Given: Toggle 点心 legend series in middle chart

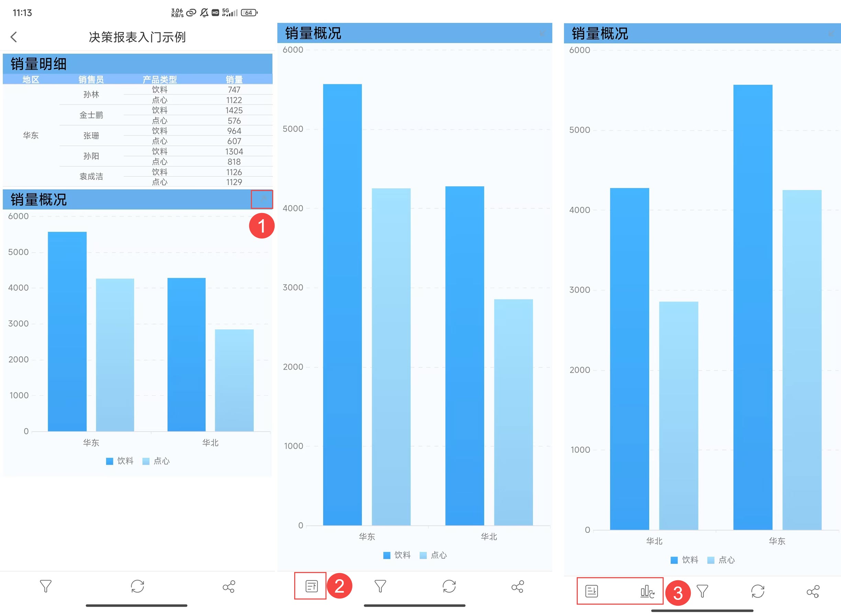Looking at the screenshot, I should click(433, 555).
